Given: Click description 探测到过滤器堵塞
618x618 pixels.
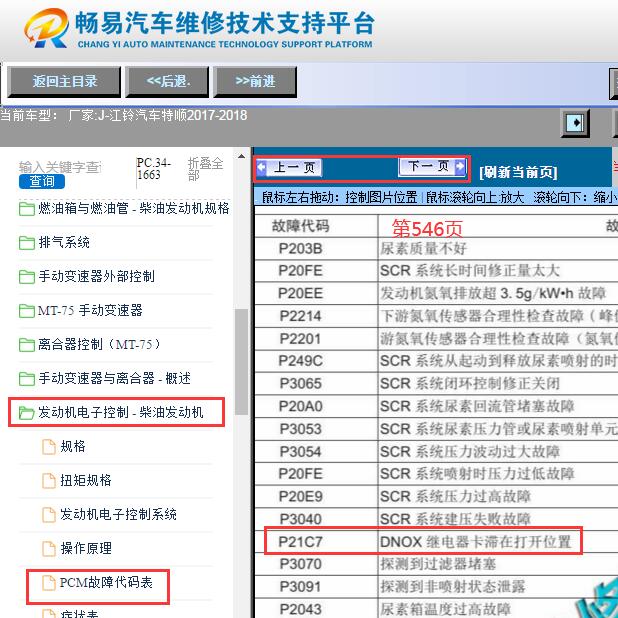Looking at the screenshot, I should (437, 564).
